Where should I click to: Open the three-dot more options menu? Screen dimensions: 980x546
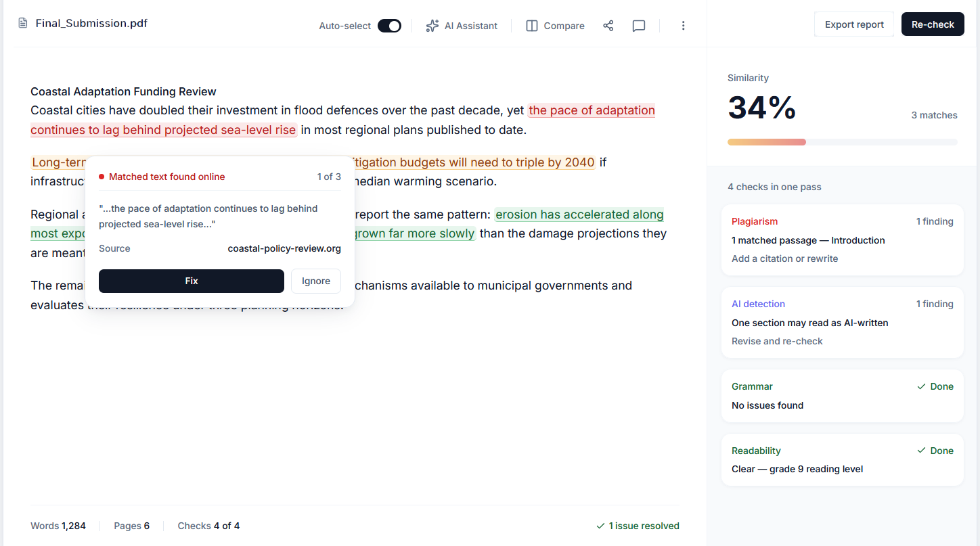[x=683, y=26]
